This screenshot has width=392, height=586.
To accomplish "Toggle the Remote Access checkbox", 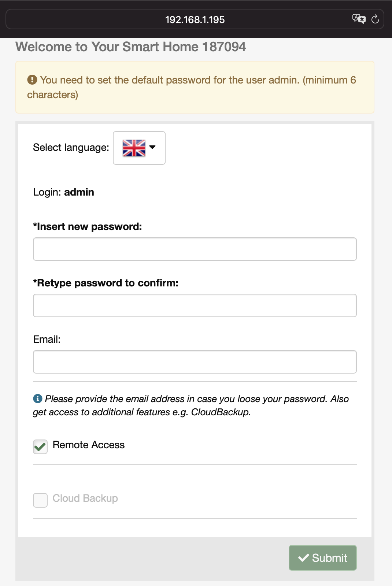I will (x=40, y=446).
